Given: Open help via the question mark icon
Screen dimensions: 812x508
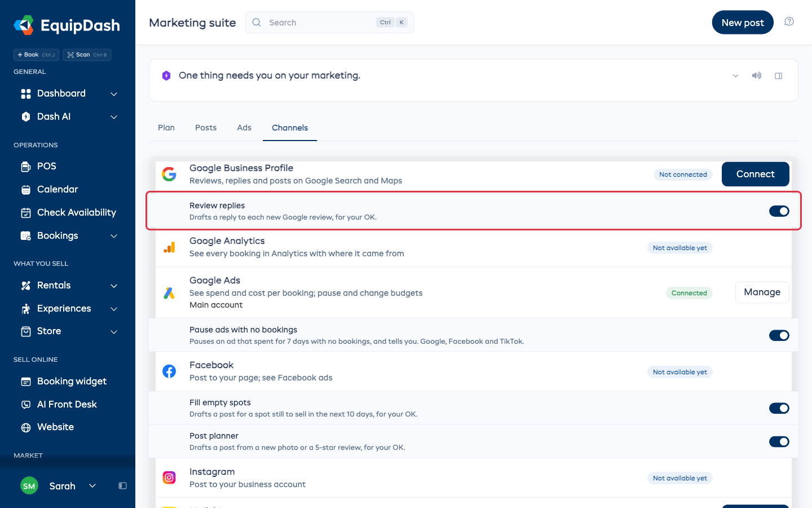Looking at the screenshot, I should (x=789, y=21).
